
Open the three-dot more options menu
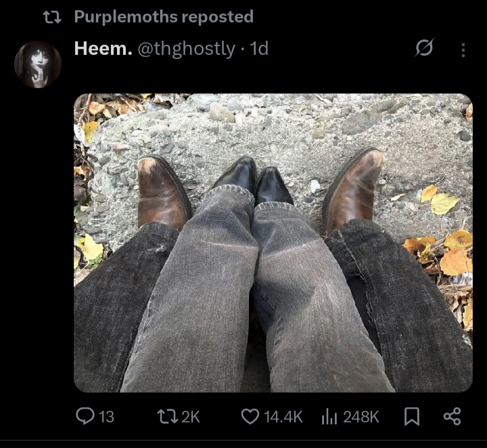pyautogui.click(x=463, y=50)
